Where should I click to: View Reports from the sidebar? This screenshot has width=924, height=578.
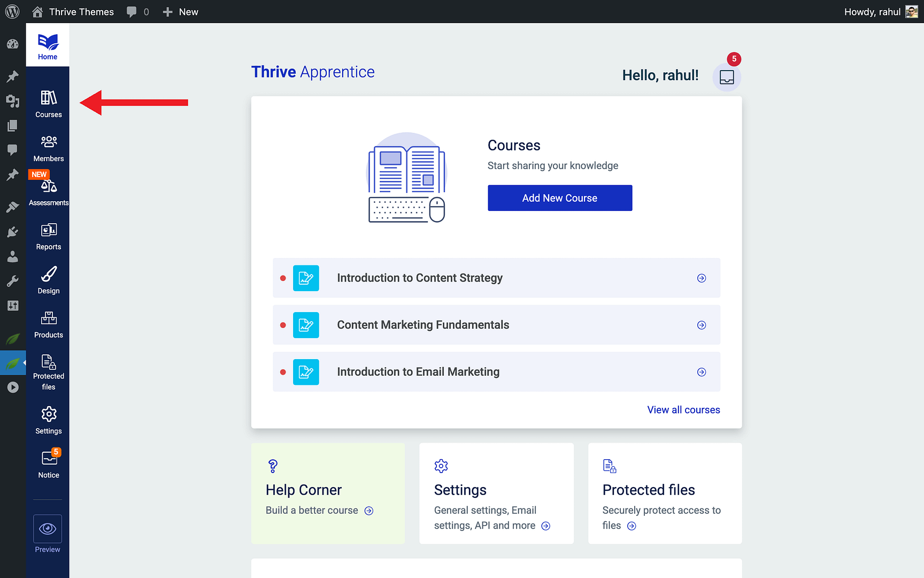click(x=48, y=235)
